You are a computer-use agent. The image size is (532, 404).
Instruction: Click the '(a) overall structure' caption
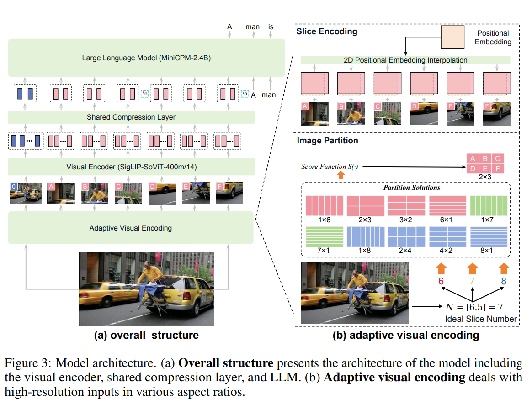click(146, 335)
